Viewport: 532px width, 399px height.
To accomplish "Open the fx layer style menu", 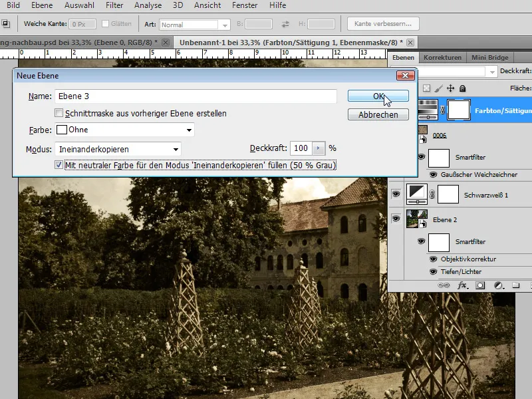I will 462,285.
